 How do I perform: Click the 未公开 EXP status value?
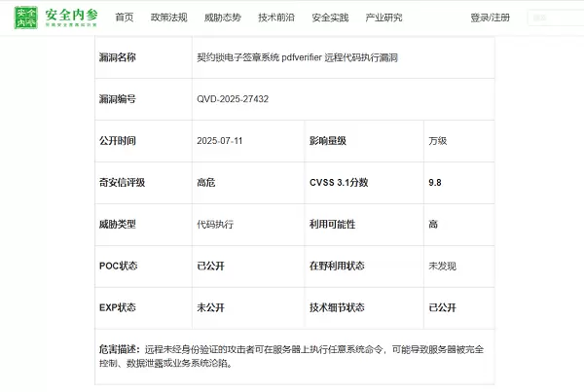(210, 308)
